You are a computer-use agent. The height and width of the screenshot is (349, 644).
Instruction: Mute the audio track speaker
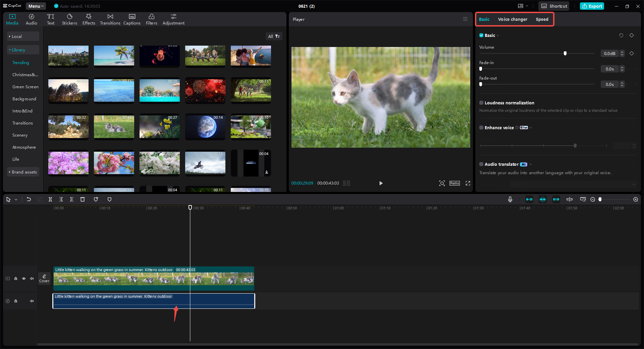tap(32, 301)
